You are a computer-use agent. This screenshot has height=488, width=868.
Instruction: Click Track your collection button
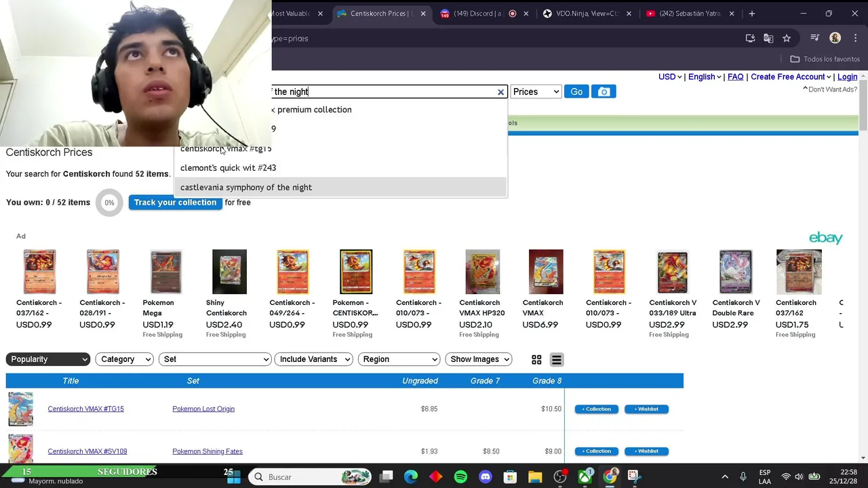[175, 203]
